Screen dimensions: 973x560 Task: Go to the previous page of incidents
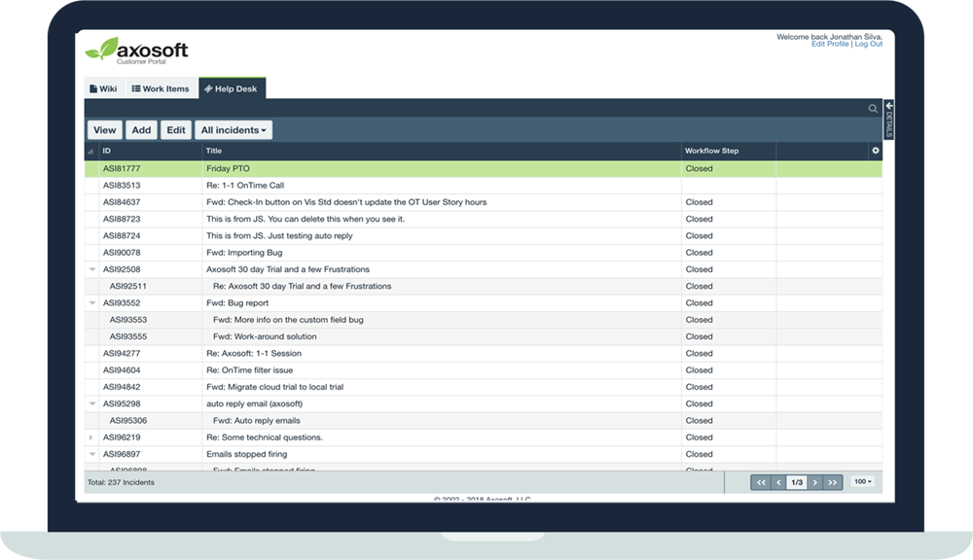click(778, 482)
